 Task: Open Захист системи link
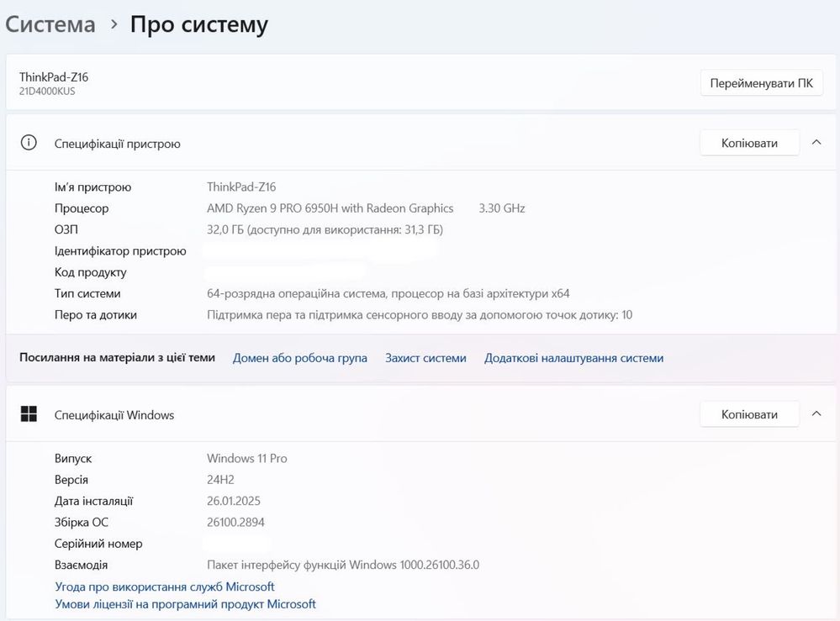[x=426, y=358]
